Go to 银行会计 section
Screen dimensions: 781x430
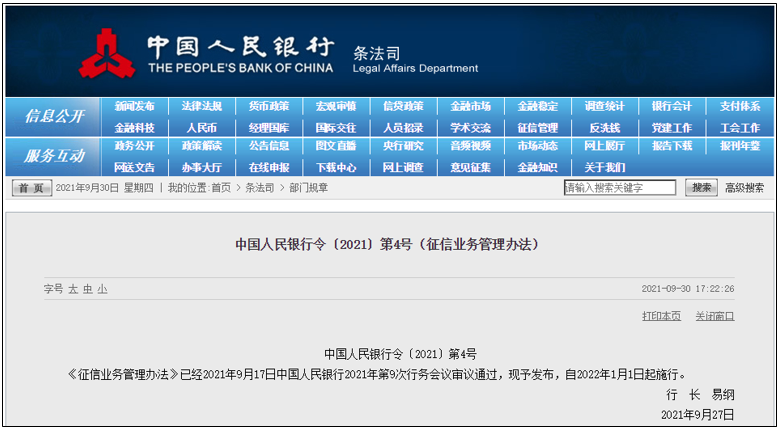tap(672, 106)
